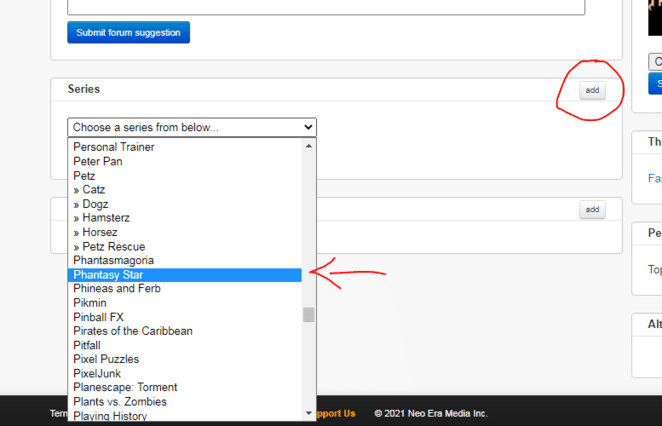The width and height of the screenshot is (662, 426).
Task: Select Phineas and Ferb in the list
Action: (184, 288)
